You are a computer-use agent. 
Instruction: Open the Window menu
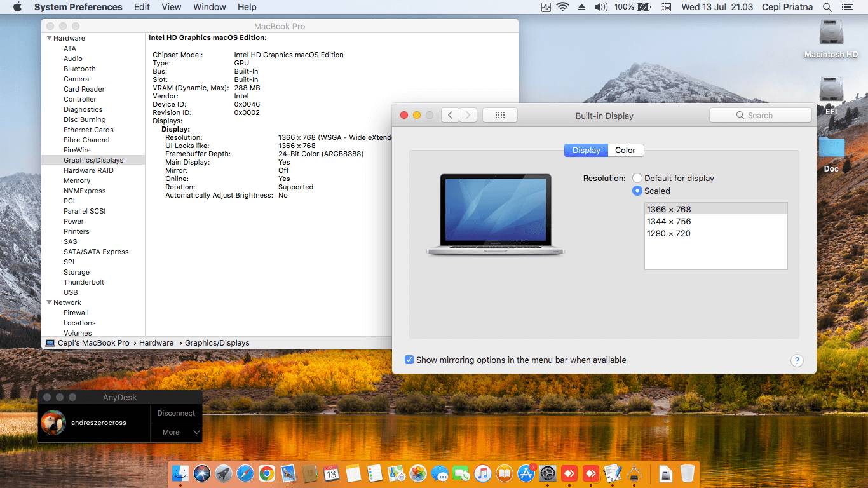(x=209, y=7)
